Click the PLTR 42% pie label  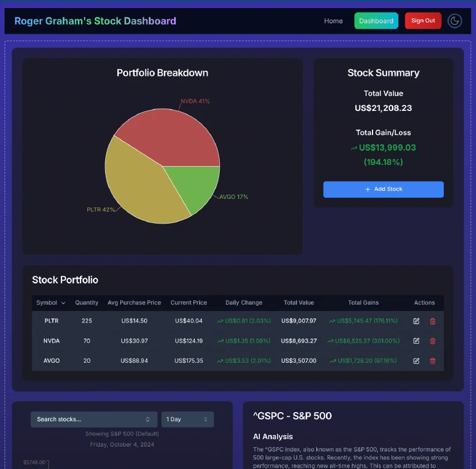[x=101, y=210]
